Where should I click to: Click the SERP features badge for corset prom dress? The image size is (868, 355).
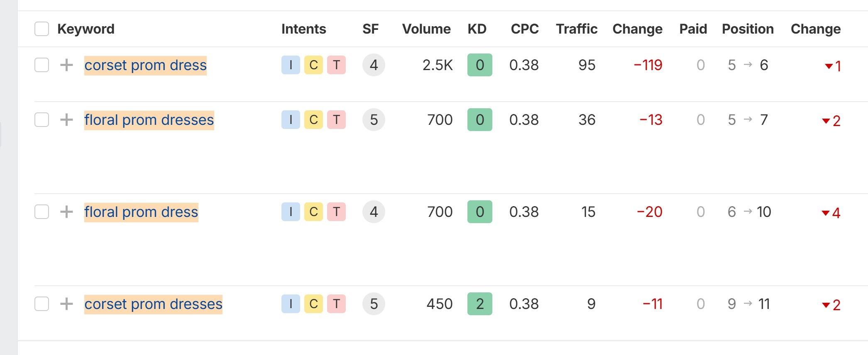click(374, 65)
